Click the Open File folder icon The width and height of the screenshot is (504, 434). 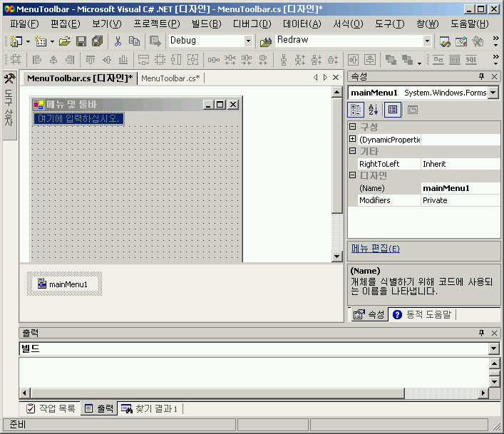[65, 41]
